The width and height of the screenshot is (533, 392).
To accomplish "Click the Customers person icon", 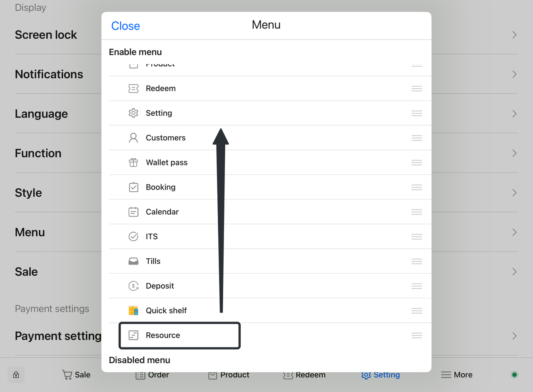I will pos(133,138).
